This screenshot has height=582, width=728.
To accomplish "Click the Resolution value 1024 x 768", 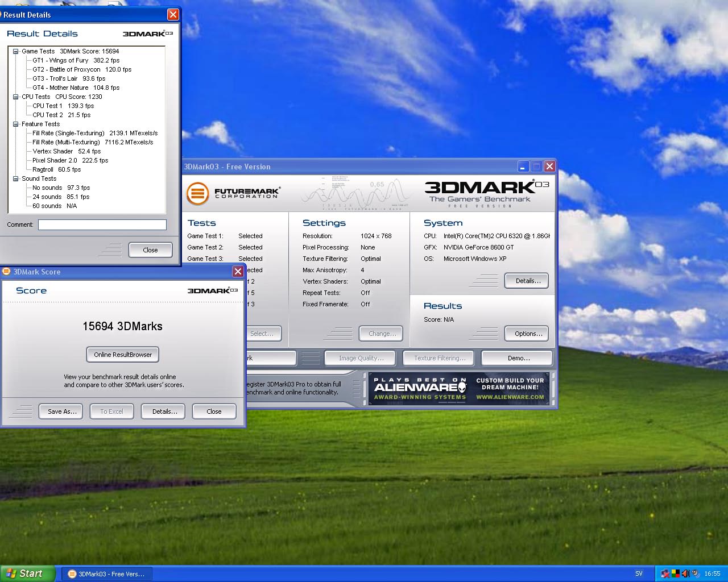I will point(376,236).
